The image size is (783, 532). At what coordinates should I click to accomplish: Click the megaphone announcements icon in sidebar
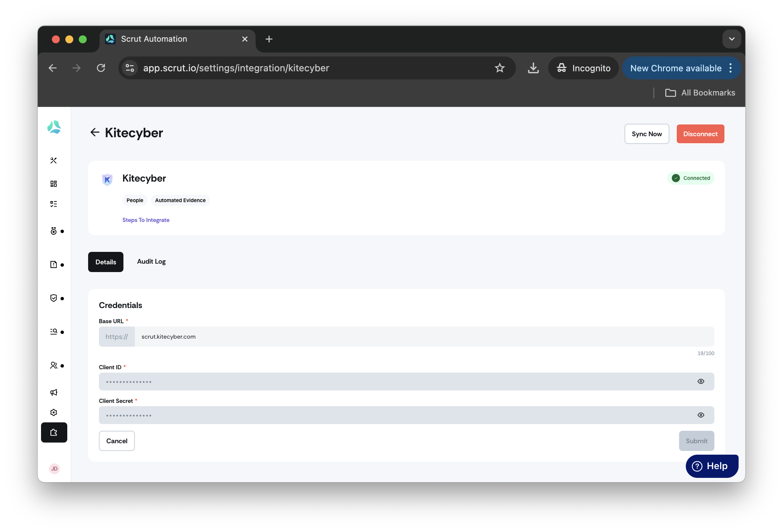(x=53, y=392)
